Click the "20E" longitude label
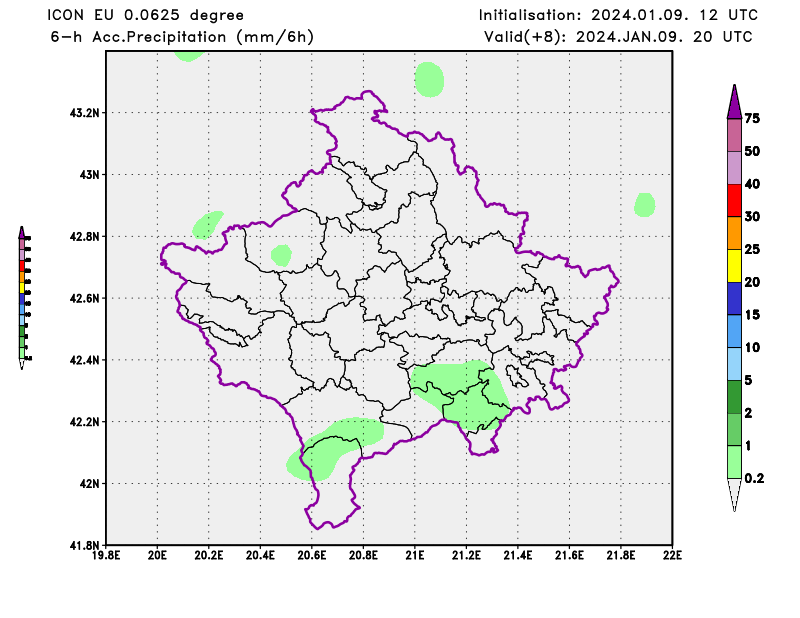The width and height of the screenshot is (800, 618). coord(157,555)
